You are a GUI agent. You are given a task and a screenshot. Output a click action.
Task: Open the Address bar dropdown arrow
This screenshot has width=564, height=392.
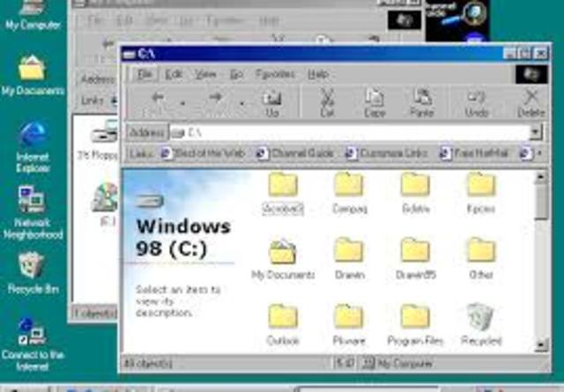coord(535,133)
